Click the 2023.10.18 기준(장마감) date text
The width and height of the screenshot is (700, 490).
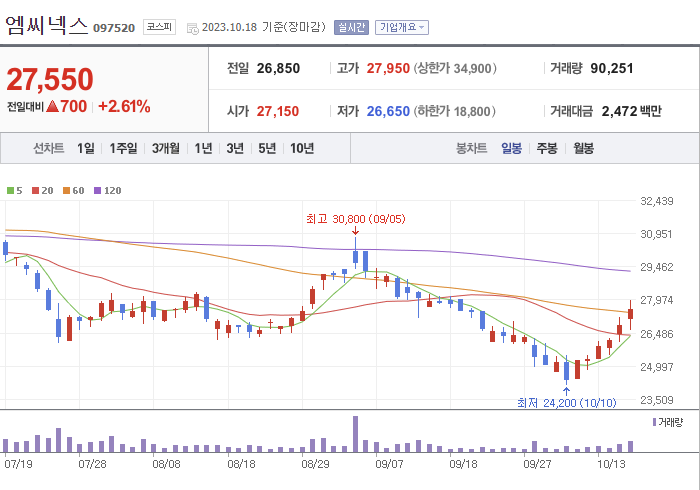[264, 27]
